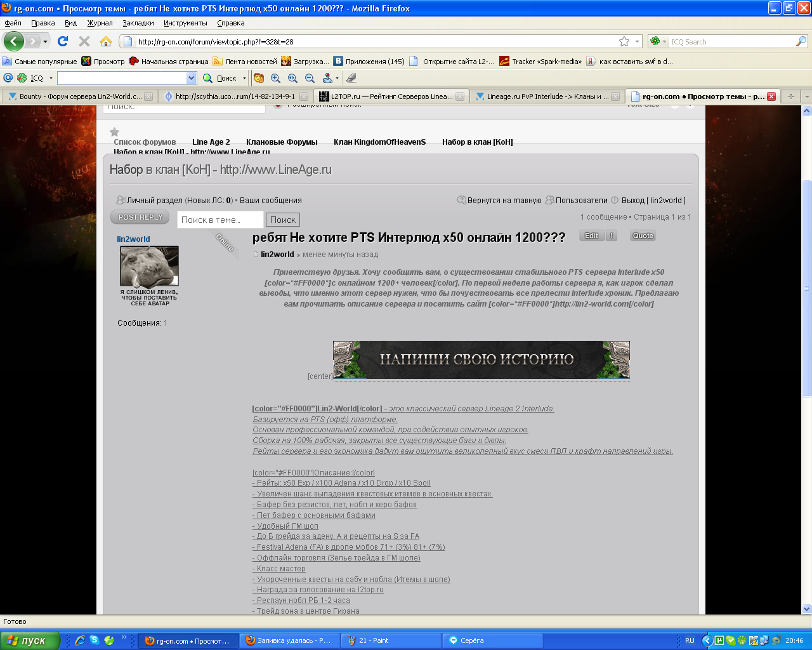Open the Личный раздел link
The image size is (812, 650).
click(x=154, y=200)
